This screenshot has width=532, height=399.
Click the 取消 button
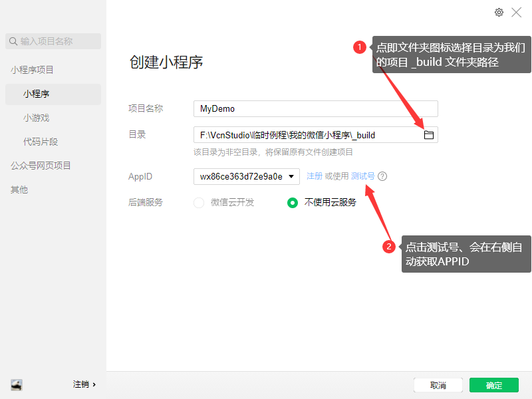pyautogui.click(x=438, y=385)
